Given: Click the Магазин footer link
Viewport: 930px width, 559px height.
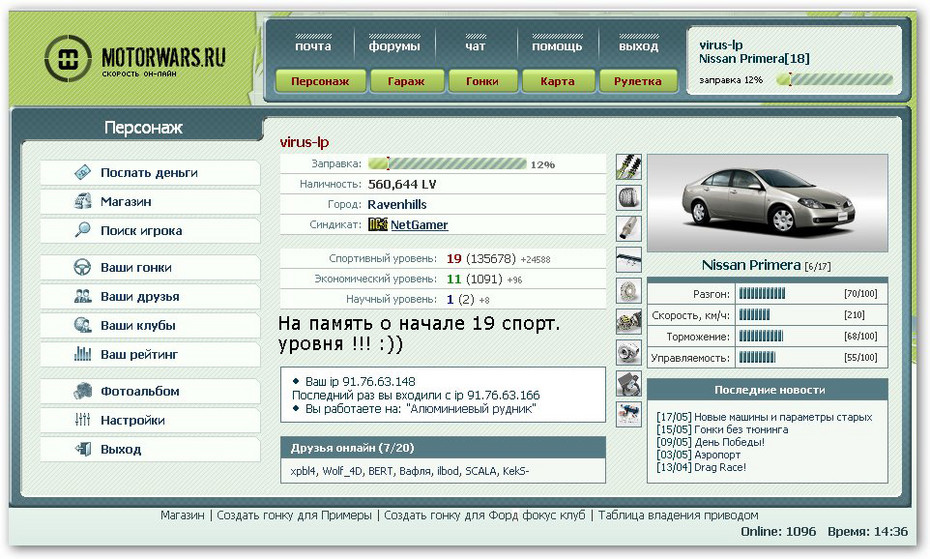Looking at the screenshot, I should tap(182, 515).
